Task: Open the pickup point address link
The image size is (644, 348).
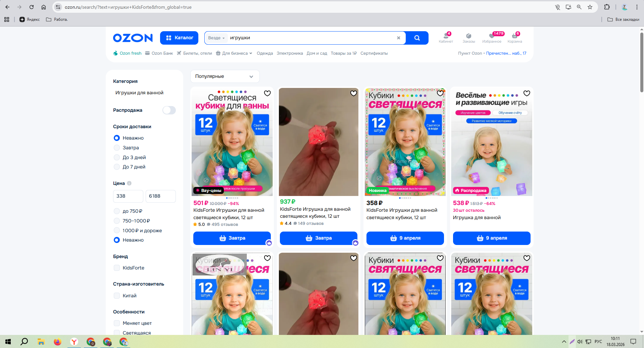Action: click(x=506, y=53)
